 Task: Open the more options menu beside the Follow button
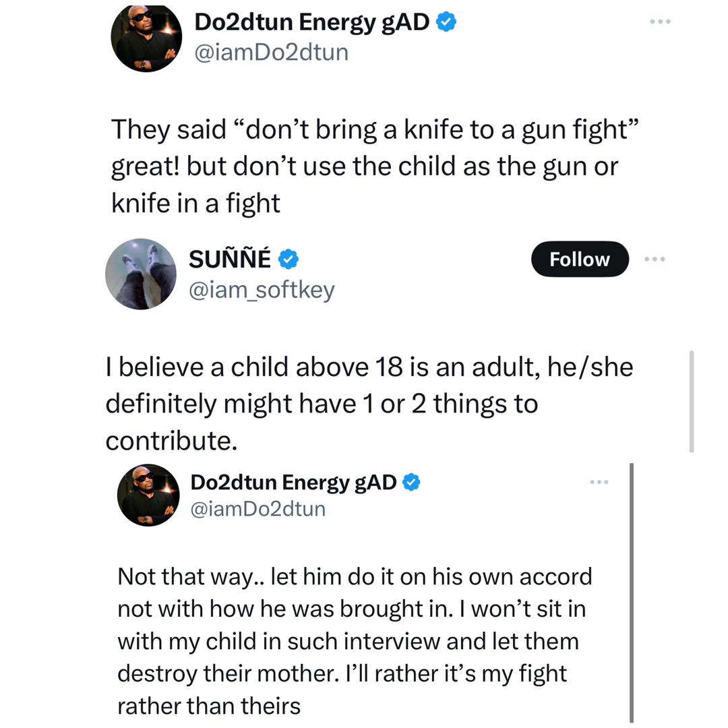[655, 259]
